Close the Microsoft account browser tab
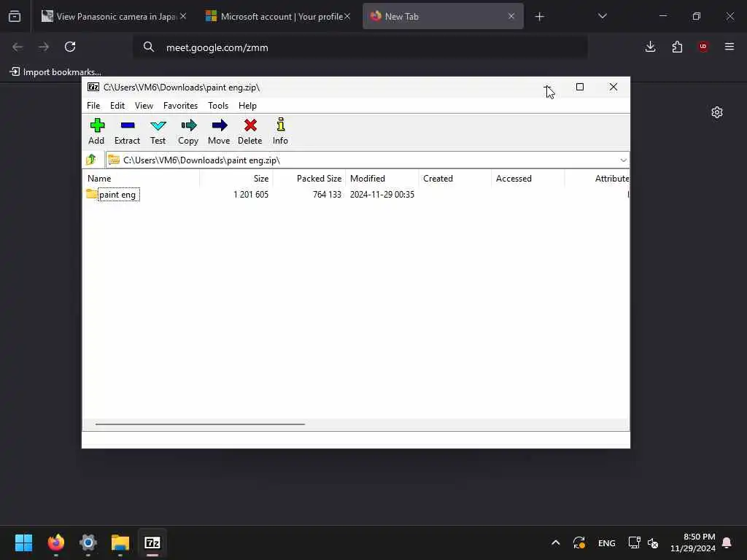747x560 pixels. [347, 17]
